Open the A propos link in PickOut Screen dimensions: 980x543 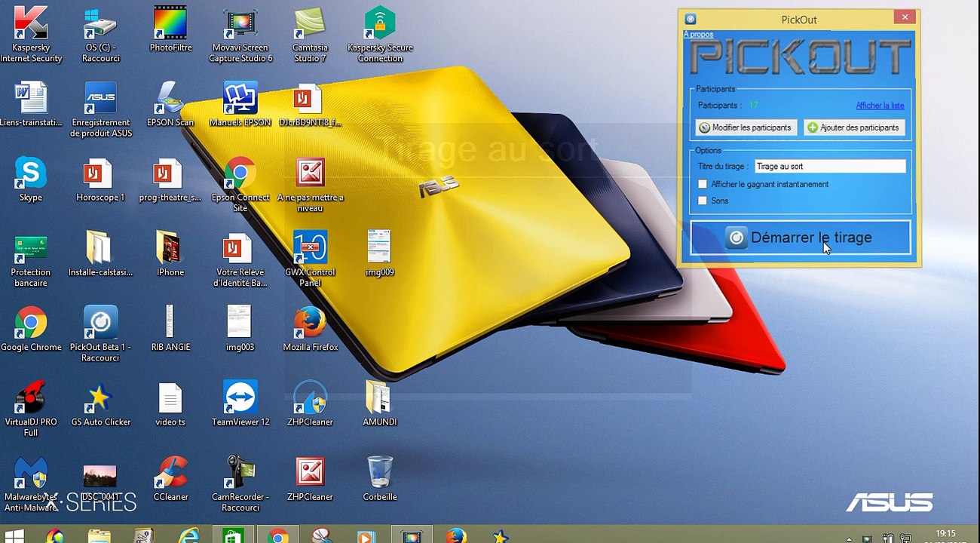click(x=698, y=35)
